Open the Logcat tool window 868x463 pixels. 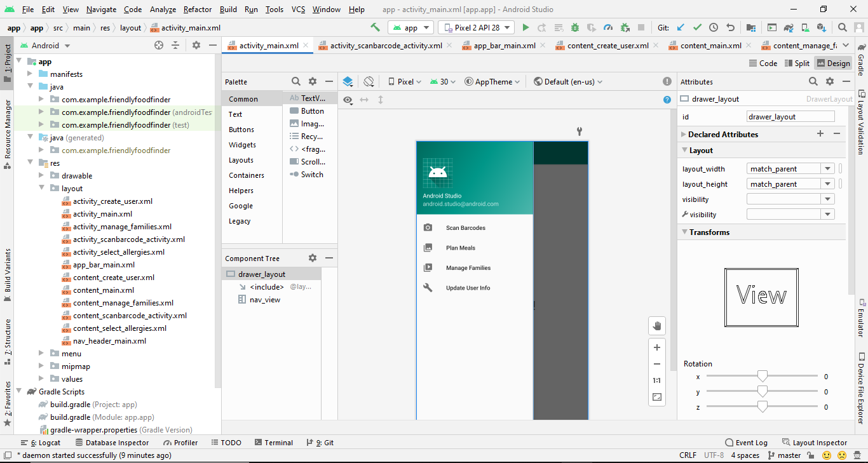coord(41,443)
